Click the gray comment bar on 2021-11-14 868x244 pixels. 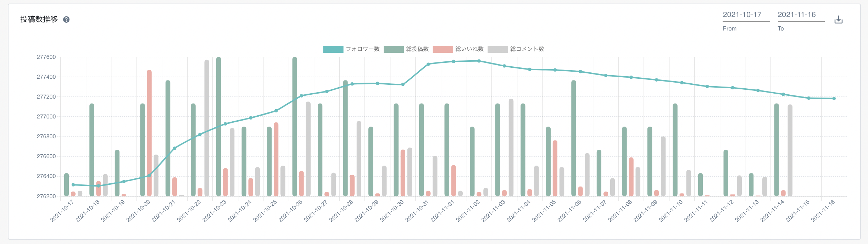point(790,150)
